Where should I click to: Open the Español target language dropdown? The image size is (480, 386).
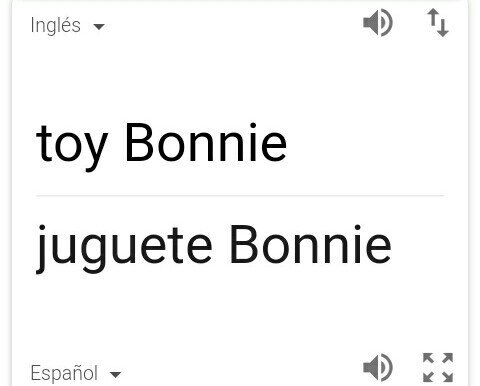76,373
